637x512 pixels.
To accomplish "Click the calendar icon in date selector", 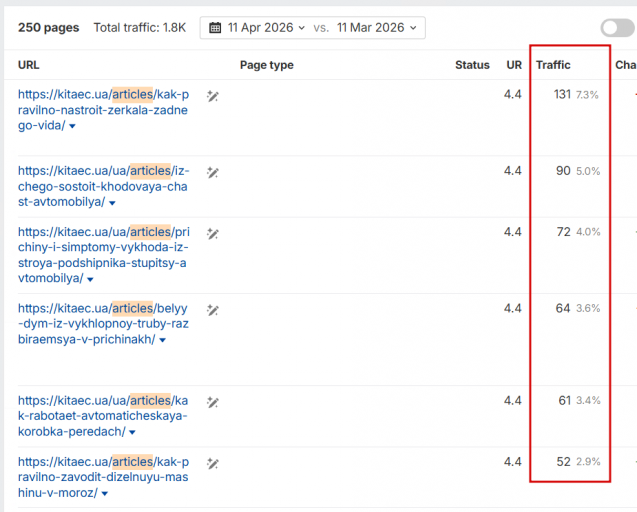I will 215,28.
